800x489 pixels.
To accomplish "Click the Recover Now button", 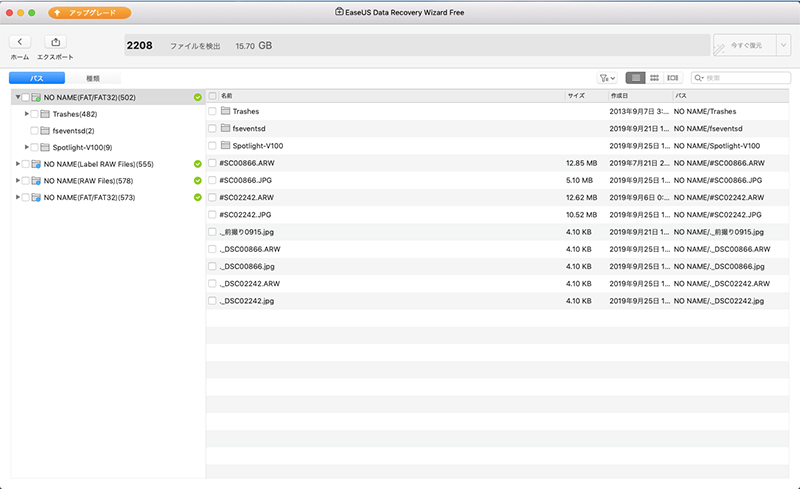I will click(x=744, y=45).
